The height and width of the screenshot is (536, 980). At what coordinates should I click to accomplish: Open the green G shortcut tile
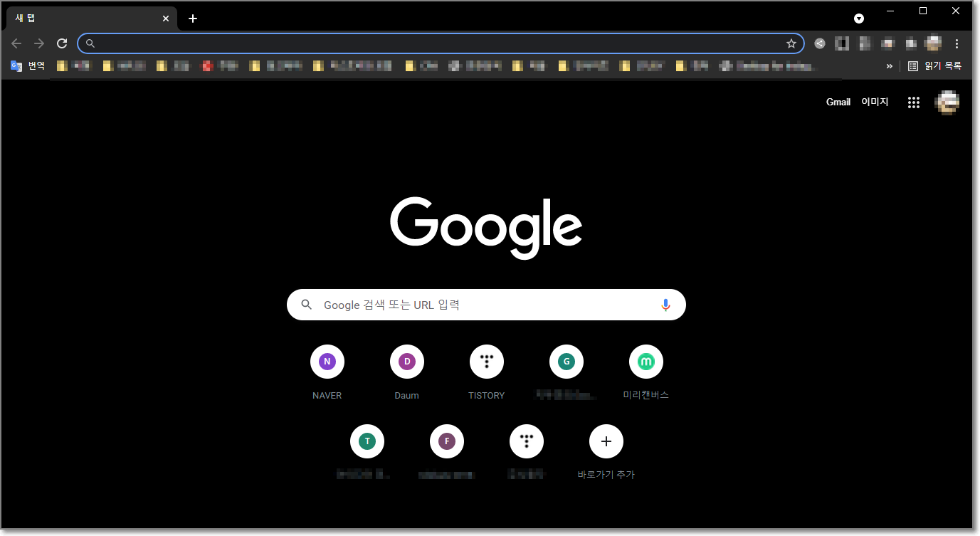[567, 372]
